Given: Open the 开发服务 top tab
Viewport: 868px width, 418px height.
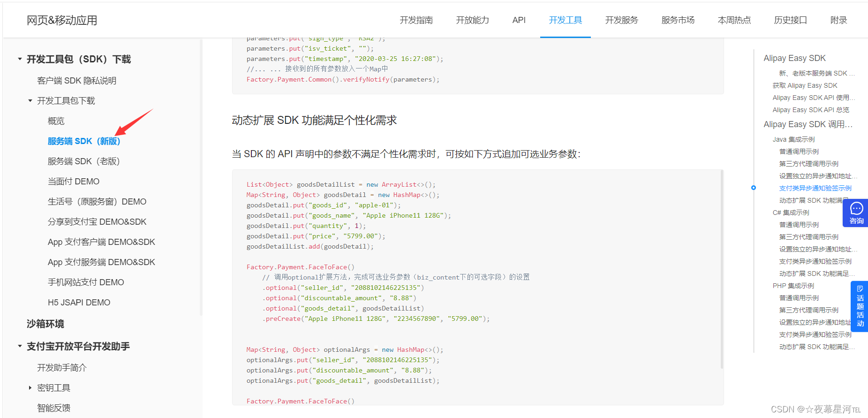Looking at the screenshot, I should pos(622,20).
